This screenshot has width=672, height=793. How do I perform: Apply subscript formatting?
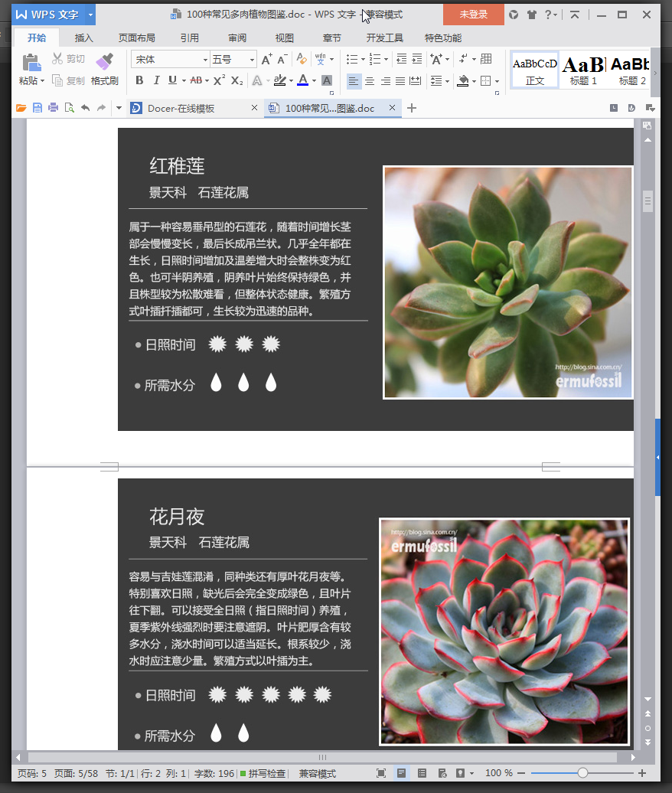[x=237, y=80]
